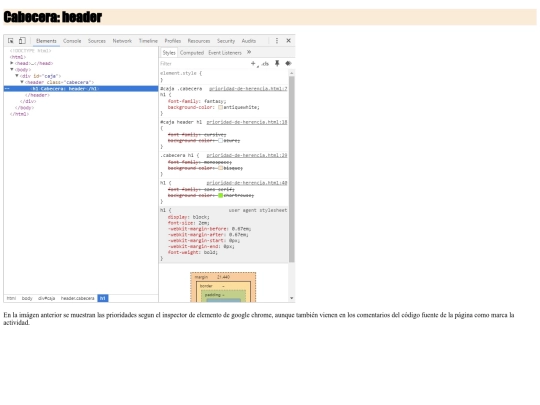Open the animations diamond icon in Styles toolbar
Image resolution: width=540 pixels, height=405 pixels.
(x=288, y=63)
